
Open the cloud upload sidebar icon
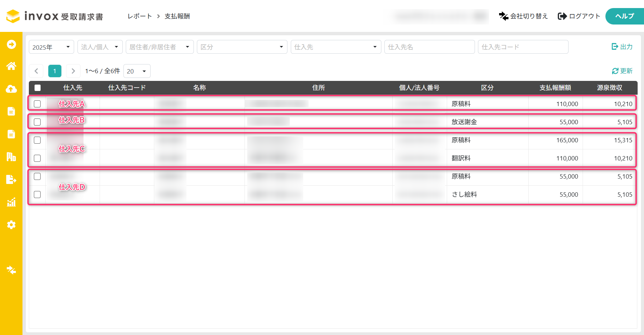(11, 89)
